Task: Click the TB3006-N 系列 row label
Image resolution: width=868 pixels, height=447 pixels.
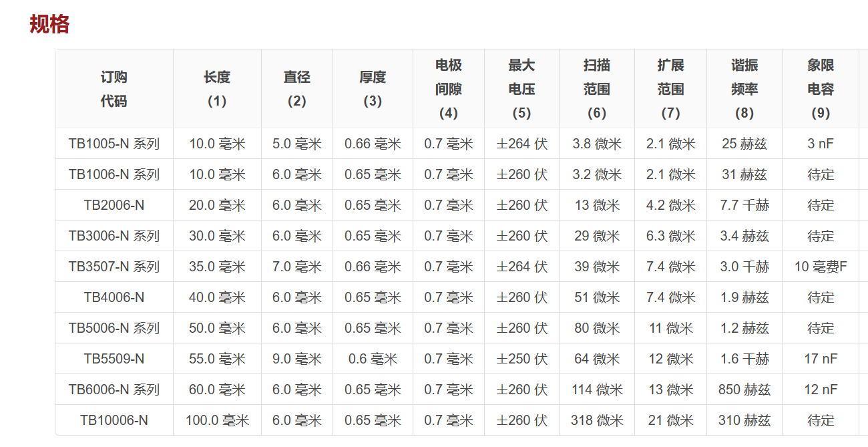Action: (114, 236)
